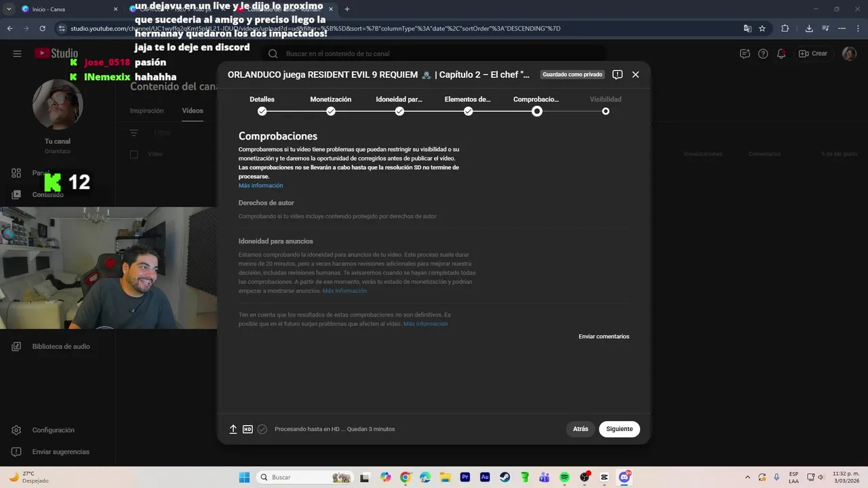Click the taskbar Buscar search box
Screen dimensions: 868x488
click(305, 477)
